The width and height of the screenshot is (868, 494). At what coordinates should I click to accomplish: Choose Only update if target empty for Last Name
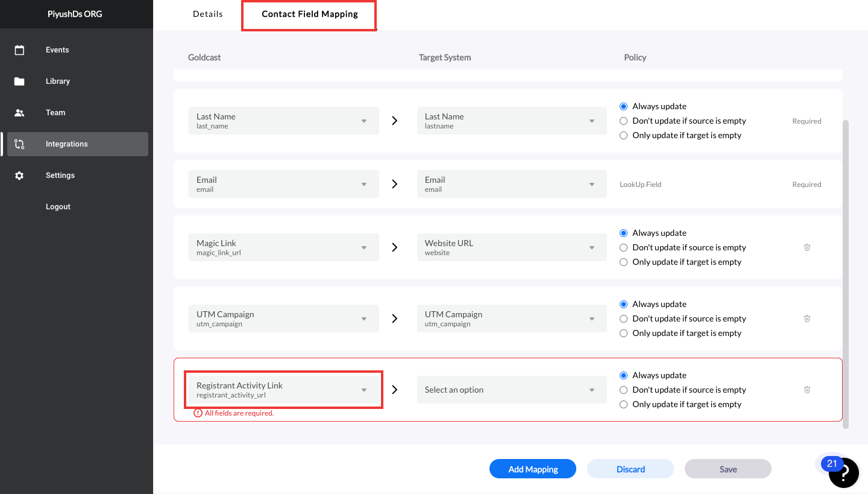click(624, 135)
